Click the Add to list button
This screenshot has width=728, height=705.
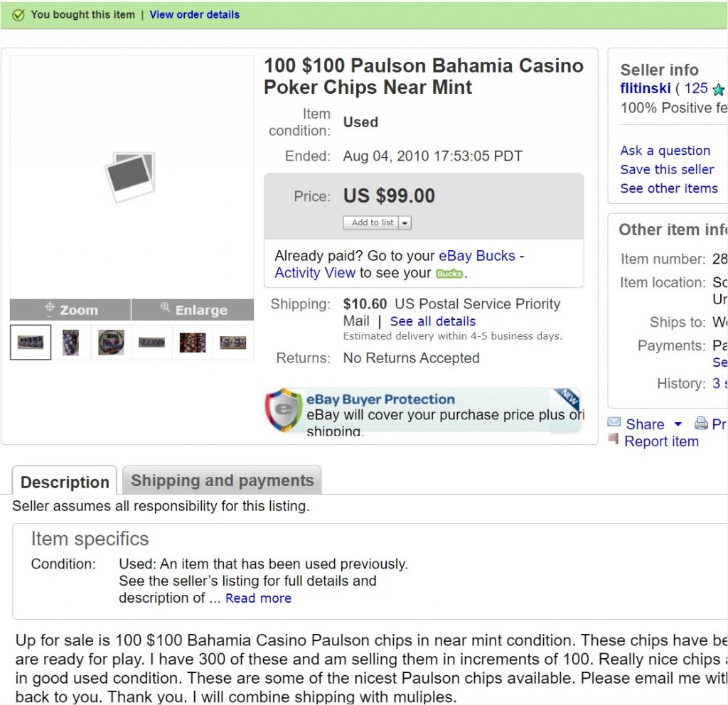[x=371, y=223]
